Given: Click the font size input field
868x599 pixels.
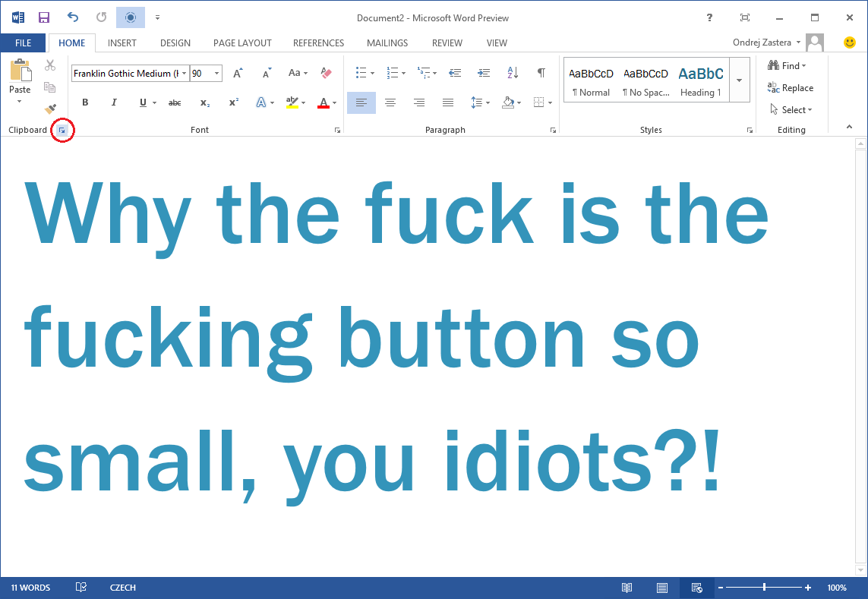Looking at the screenshot, I should point(200,74).
